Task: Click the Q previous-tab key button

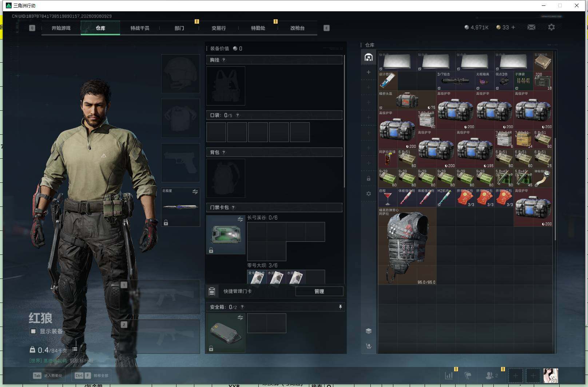Action: pos(32,28)
